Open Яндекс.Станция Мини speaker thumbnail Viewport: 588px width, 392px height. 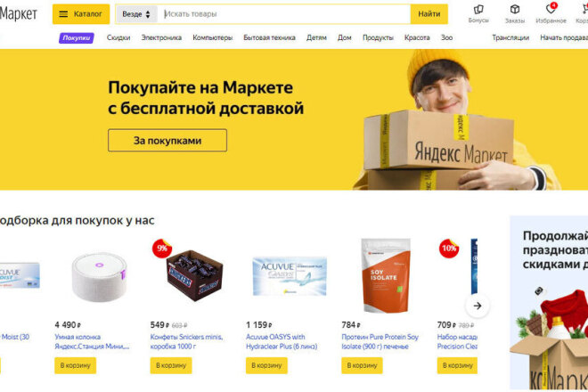[x=99, y=277]
